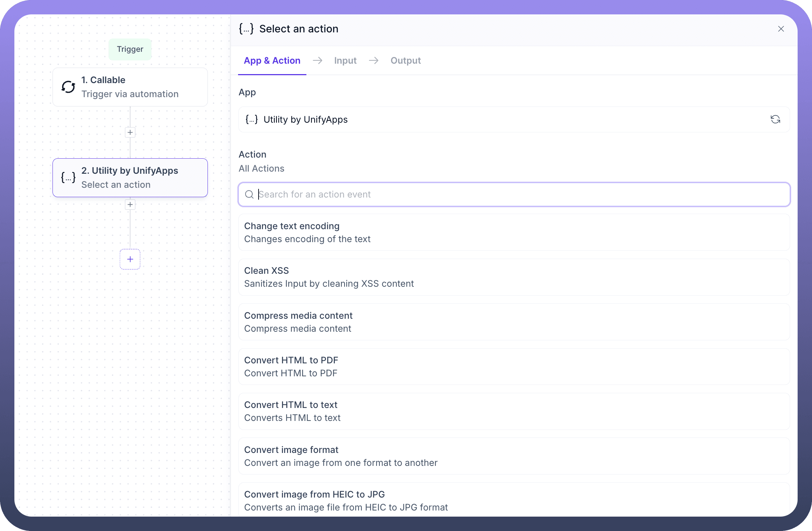Click the search magnifier icon in the action field
This screenshot has height=531, width=812.
(249, 195)
